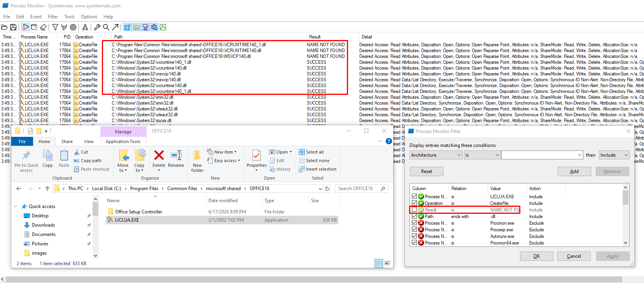Enable the Result is NAME NOT FOUND filter
Image resolution: width=644 pixels, height=283 pixels.
(x=415, y=210)
